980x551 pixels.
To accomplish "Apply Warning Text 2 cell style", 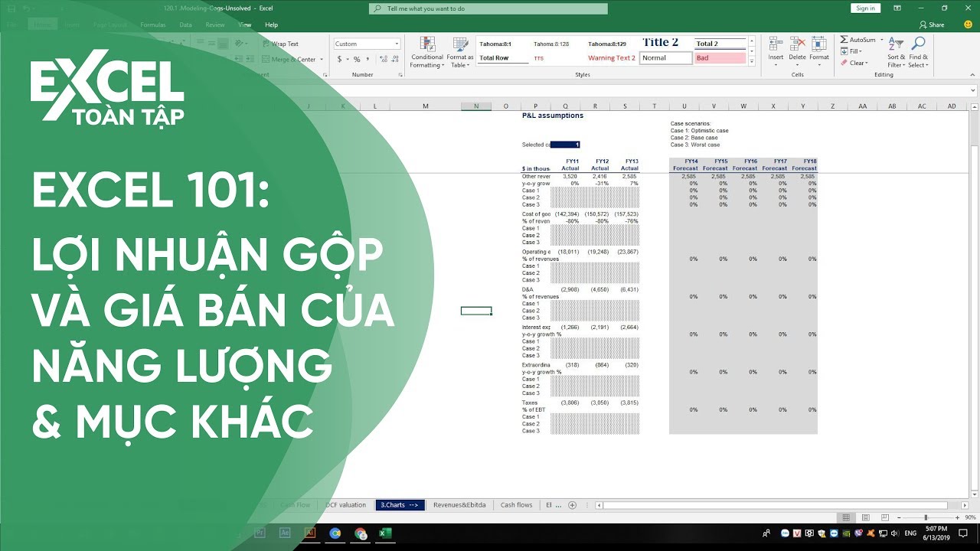I will tap(611, 58).
